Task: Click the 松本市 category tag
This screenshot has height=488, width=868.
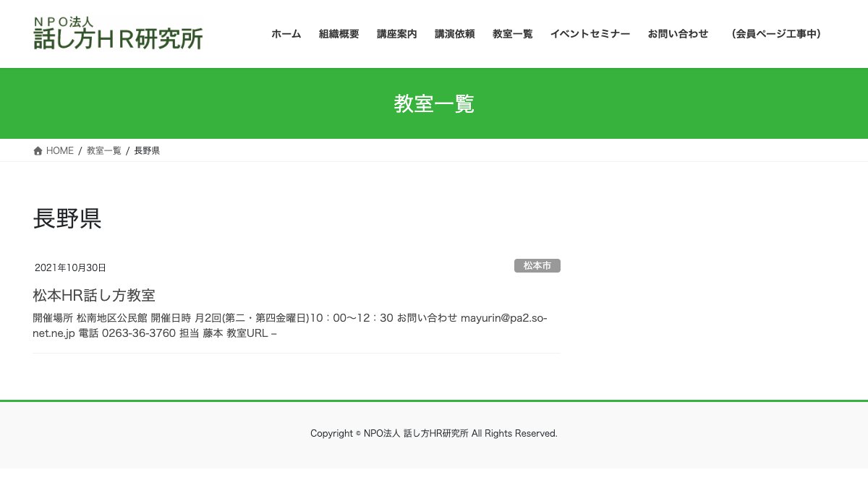Action: click(537, 266)
